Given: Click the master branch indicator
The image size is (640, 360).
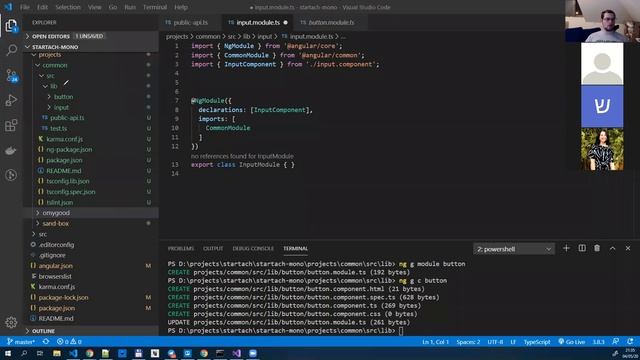Looking at the screenshot, I should click(21, 342).
